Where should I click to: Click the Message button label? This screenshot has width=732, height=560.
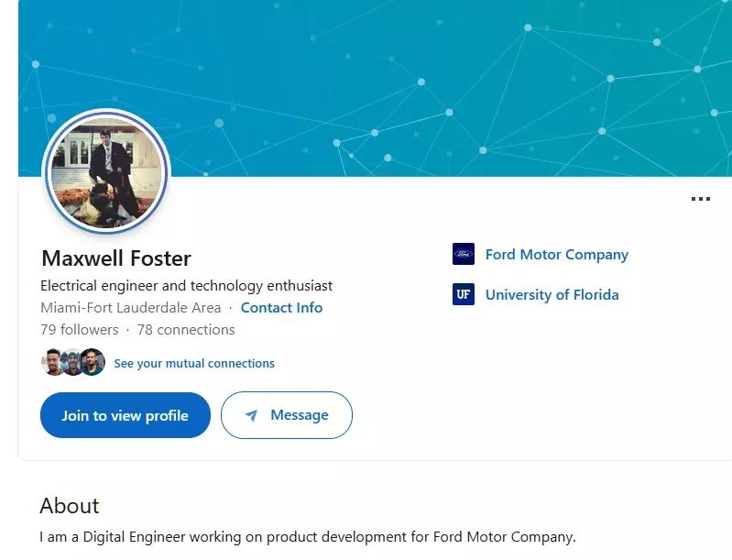tap(299, 415)
